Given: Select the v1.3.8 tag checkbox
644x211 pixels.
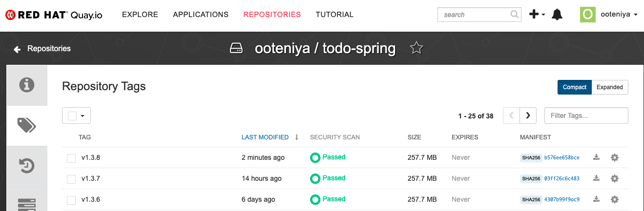Looking at the screenshot, I should [x=71, y=158].
